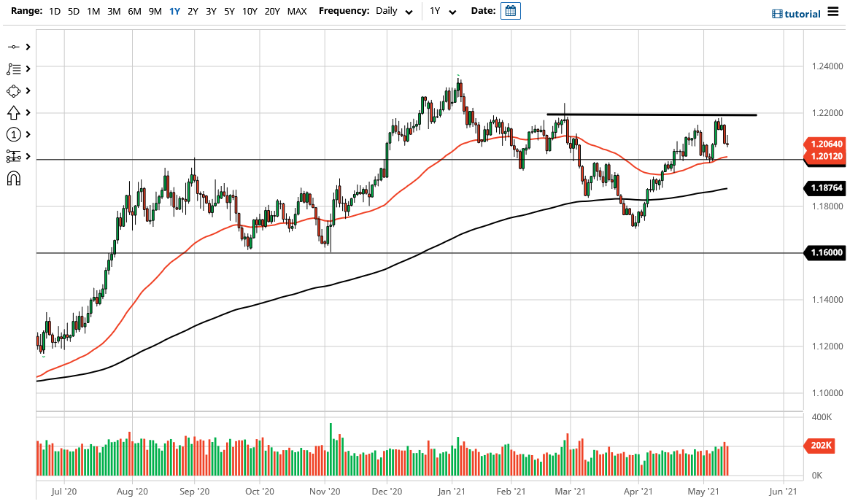Switch range to 6M
Viewport: 850px width, 504px height.
tap(132, 11)
